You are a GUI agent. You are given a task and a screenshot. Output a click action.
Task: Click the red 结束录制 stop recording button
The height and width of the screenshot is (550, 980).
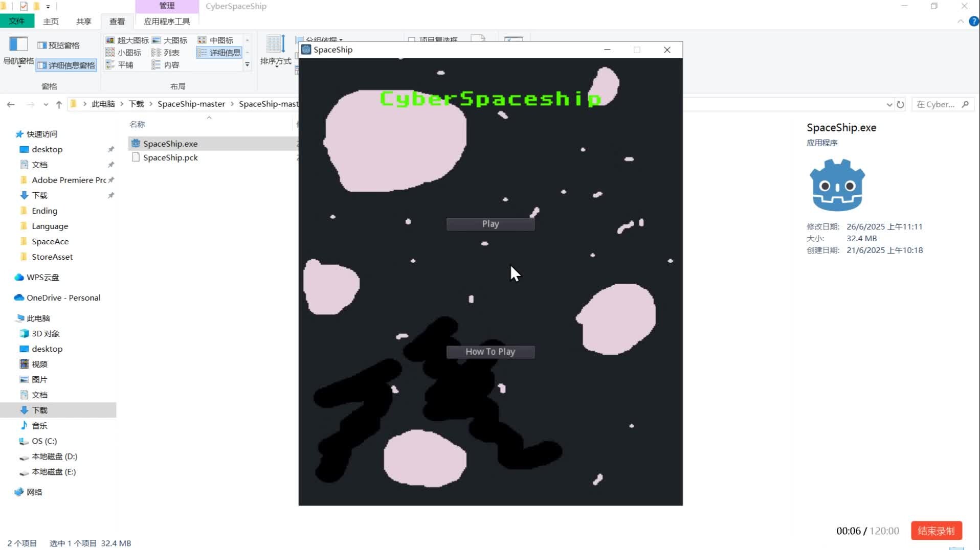936,531
